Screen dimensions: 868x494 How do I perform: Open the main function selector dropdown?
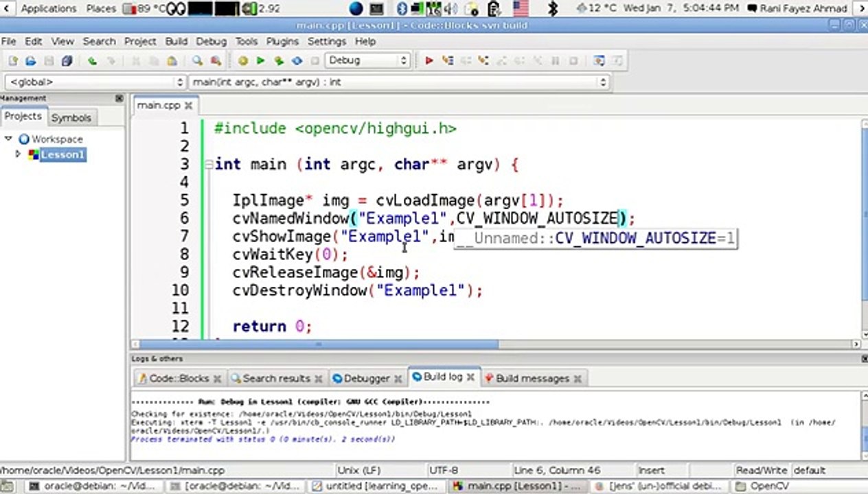pos(399,82)
